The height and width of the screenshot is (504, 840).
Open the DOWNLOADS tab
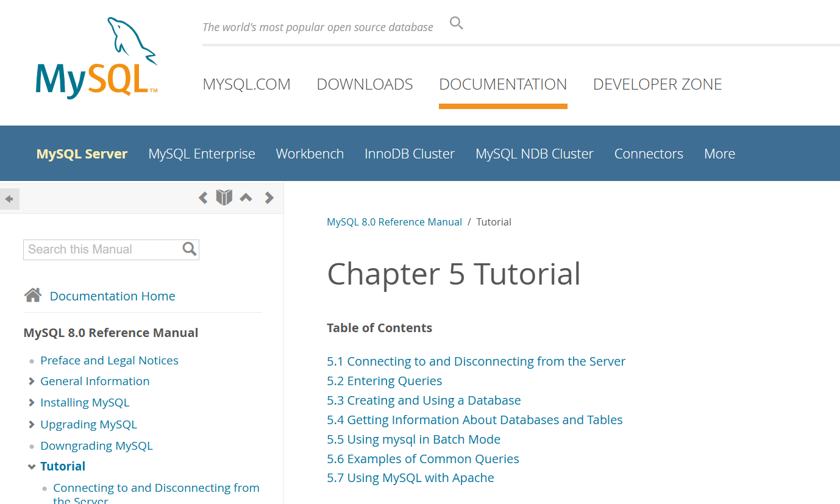[365, 84]
